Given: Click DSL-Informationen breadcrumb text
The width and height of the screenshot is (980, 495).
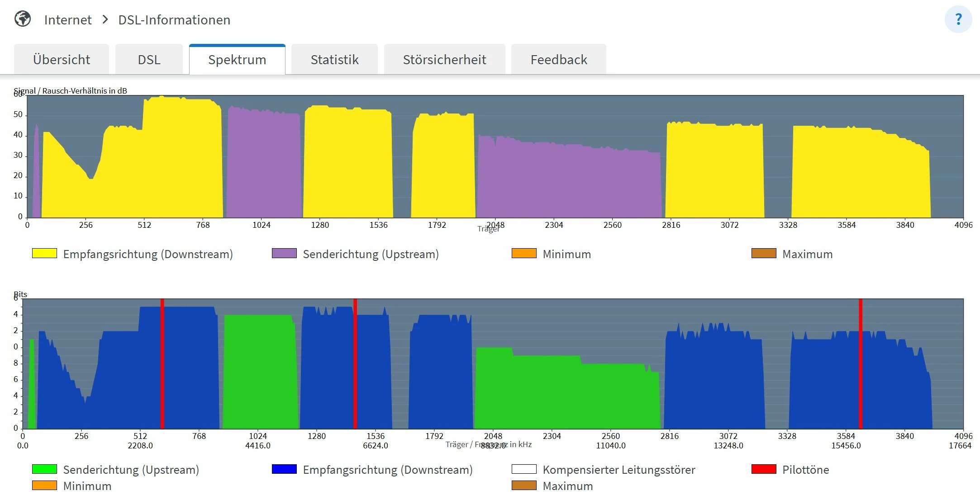Looking at the screenshot, I should (x=174, y=20).
